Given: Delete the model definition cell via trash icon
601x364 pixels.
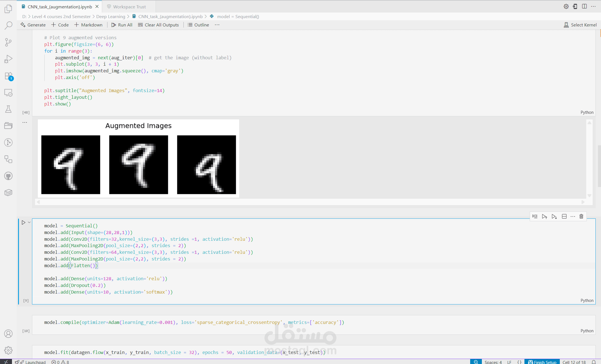Looking at the screenshot, I should tap(581, 216).
